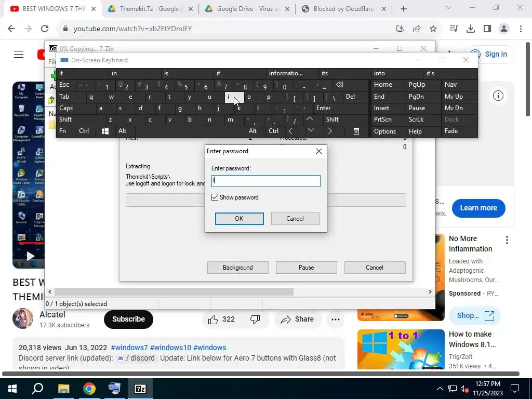This screenshot has width=532, height=399.
Task: Click the menu key on On-Screen Keyboard
Action: (356, 131)
